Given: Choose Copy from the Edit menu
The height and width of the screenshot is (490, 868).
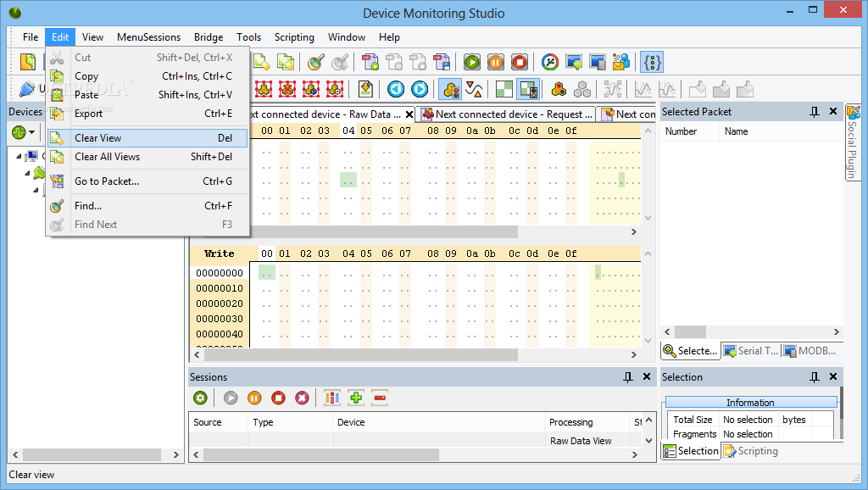Looking at the screenshot, I should pyautogui.click(x=147, y=76).
